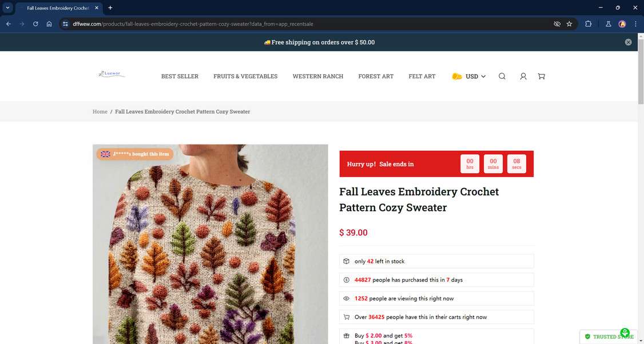View the shopping cart icon

pyautogui.click(x=540, y=76)
